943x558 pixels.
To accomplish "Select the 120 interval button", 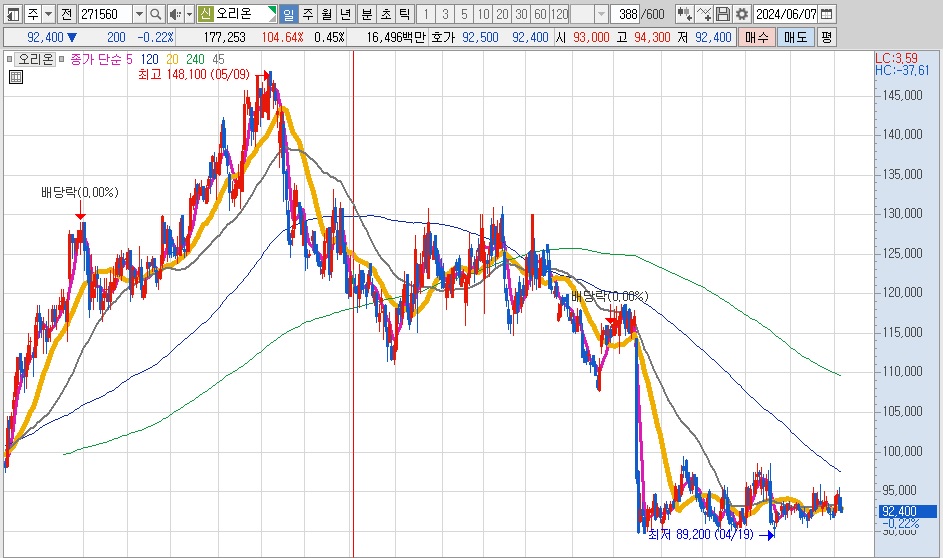I will (559, 14).
